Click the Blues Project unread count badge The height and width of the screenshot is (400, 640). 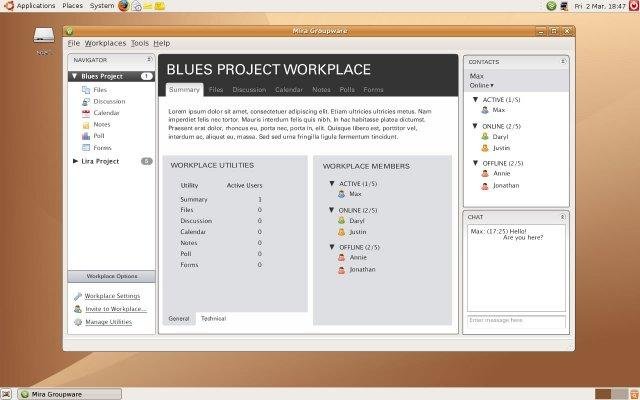click(147, 76)
